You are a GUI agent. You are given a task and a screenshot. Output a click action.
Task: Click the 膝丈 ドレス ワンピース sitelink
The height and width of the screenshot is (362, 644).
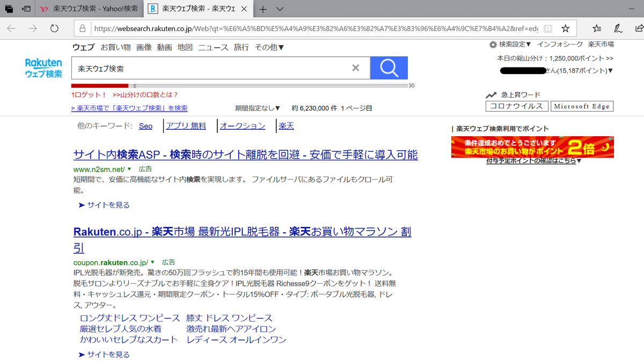click(x=229, y=318)
